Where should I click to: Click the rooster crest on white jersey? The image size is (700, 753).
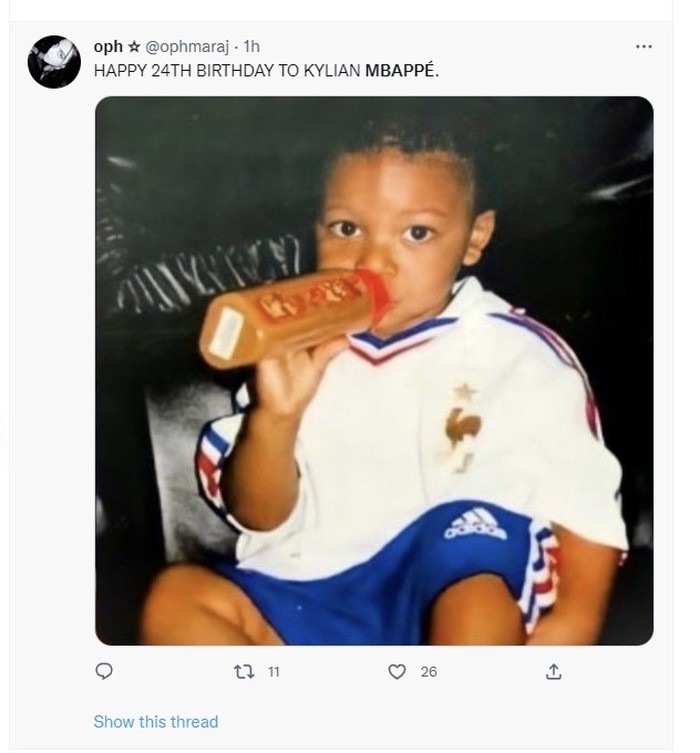pyautogui.click(x=463, y=430)
